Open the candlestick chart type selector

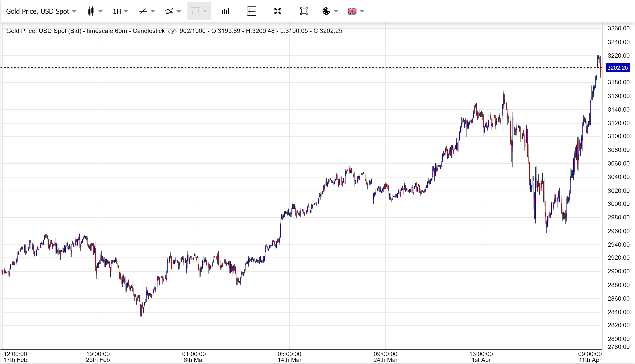point(91,11)
